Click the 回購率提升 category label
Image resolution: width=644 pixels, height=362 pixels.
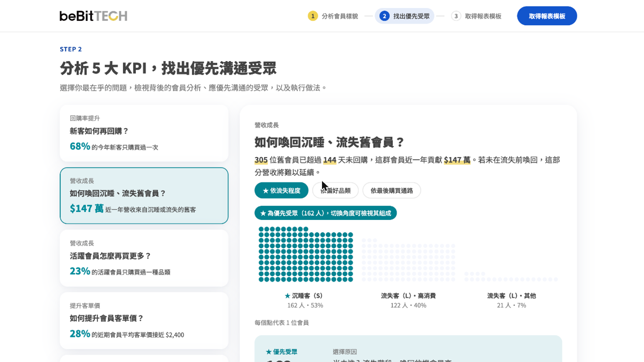[x=85, y=118]
